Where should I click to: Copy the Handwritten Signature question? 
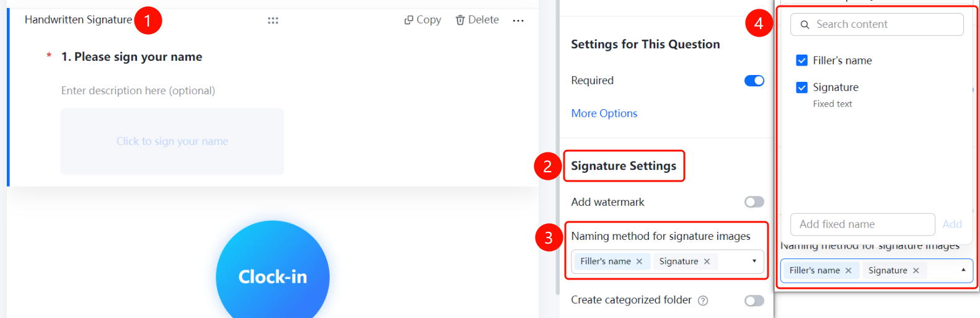click(423, 20)
